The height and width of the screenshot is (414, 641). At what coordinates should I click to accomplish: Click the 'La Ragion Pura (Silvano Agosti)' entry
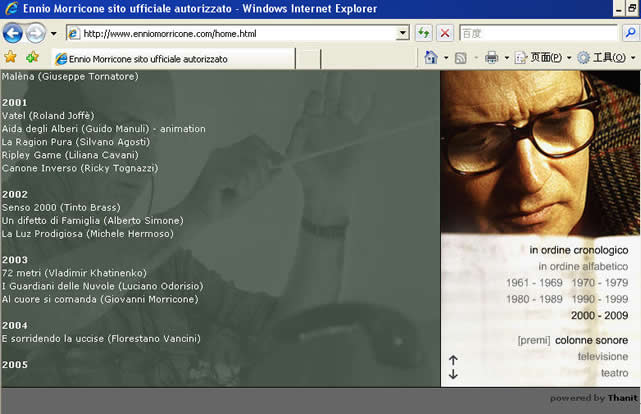point(76,142)
